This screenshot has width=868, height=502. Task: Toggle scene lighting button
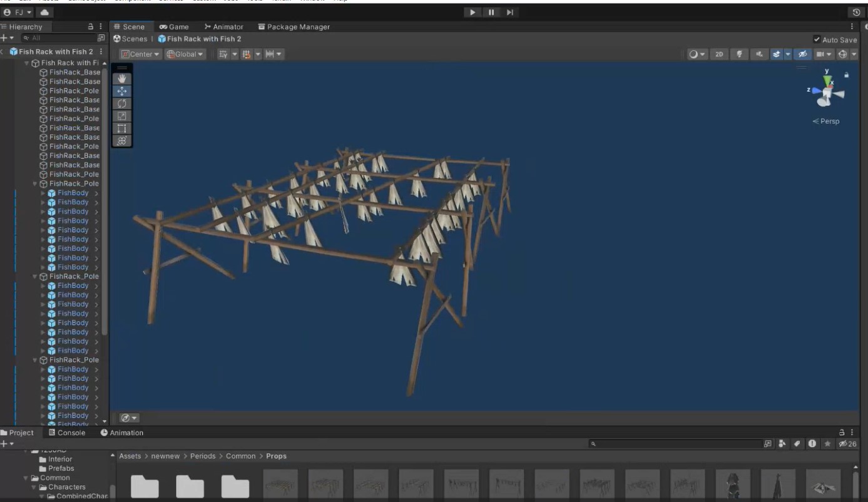pos(739,54)
